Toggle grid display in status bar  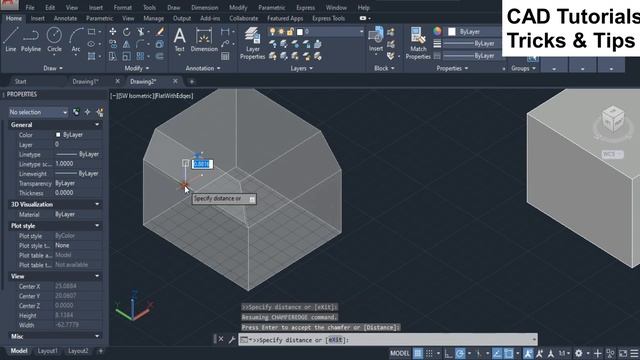click(x=418, y=353)
